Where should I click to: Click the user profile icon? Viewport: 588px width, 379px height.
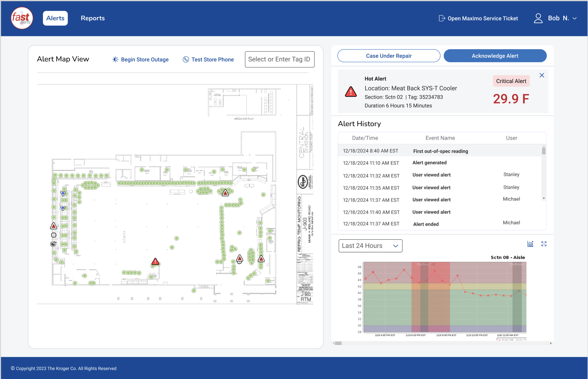tap(538, 18)
